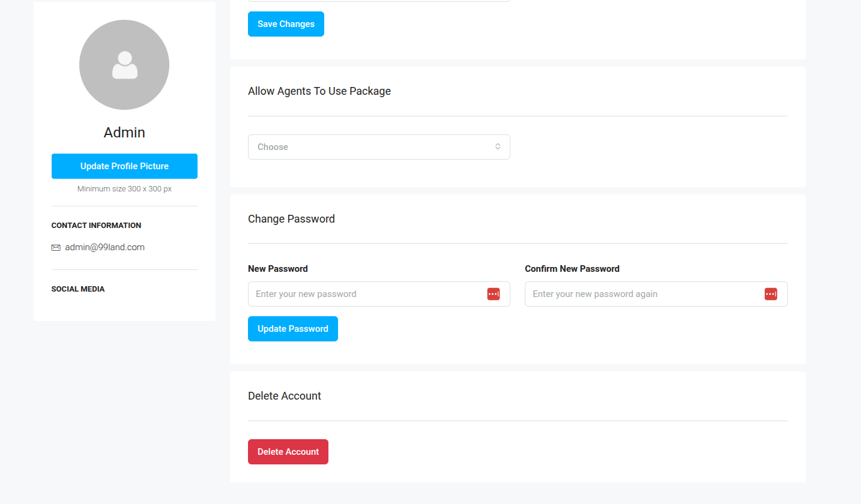Click the envelope icon beside the email
The image size is (861, 504).
(56, 248)
